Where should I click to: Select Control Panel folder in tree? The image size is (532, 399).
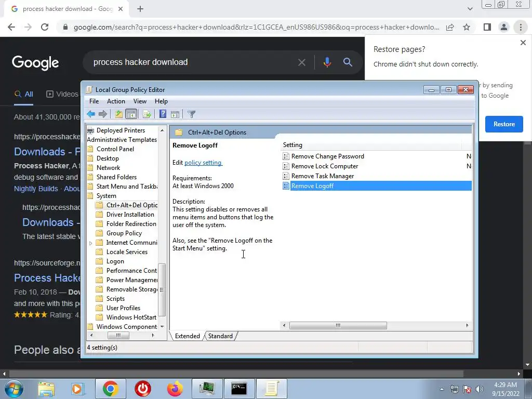[x=115, y=149]
